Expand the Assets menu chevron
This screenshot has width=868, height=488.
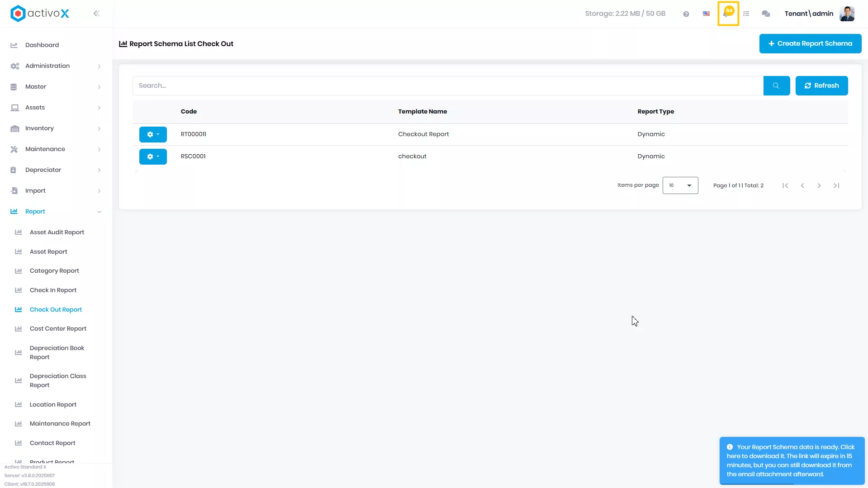[x=99, y=108]
